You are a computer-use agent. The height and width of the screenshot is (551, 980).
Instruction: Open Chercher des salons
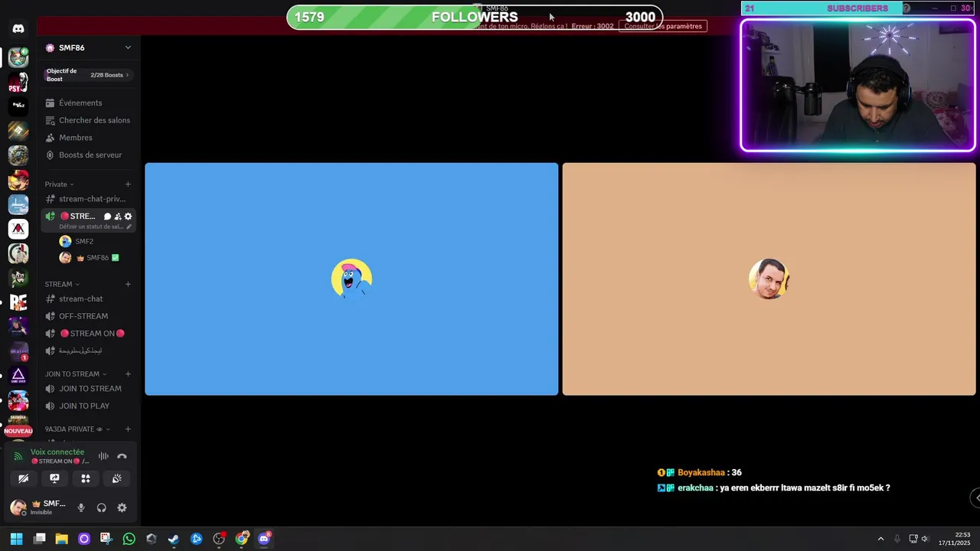90,120
